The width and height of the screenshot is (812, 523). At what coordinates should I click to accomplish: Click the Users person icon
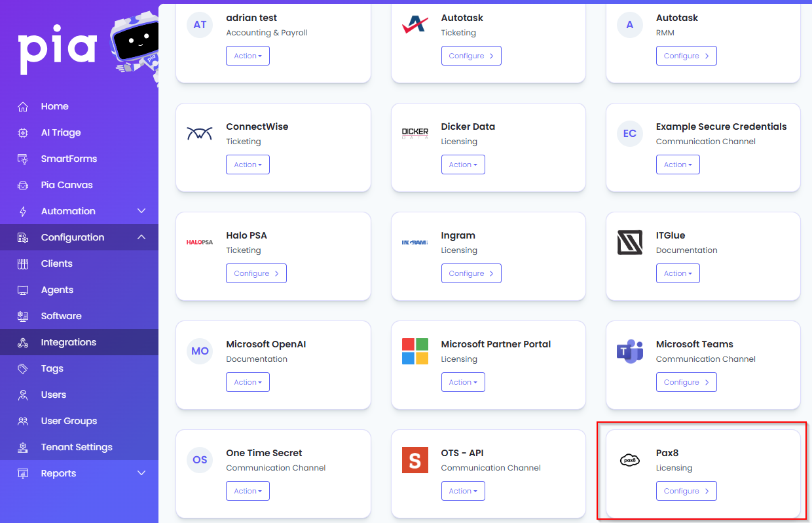[x=23, y=395]
